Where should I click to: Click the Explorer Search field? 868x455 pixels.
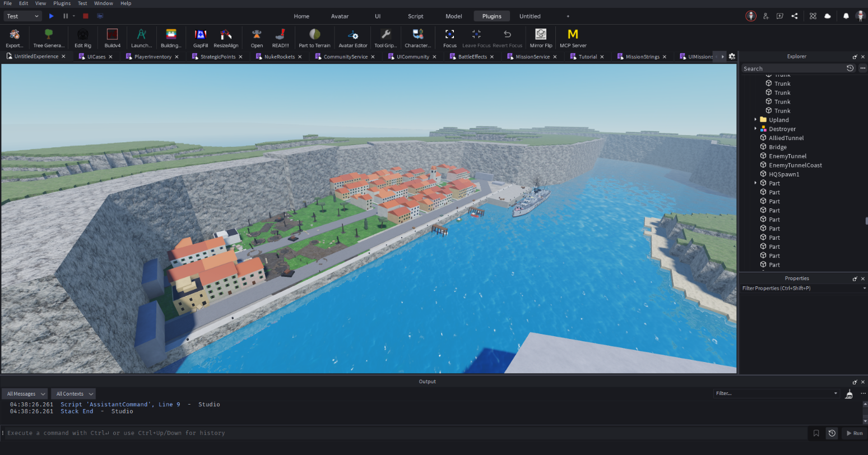pyautogui.click(x=793, y=68)
